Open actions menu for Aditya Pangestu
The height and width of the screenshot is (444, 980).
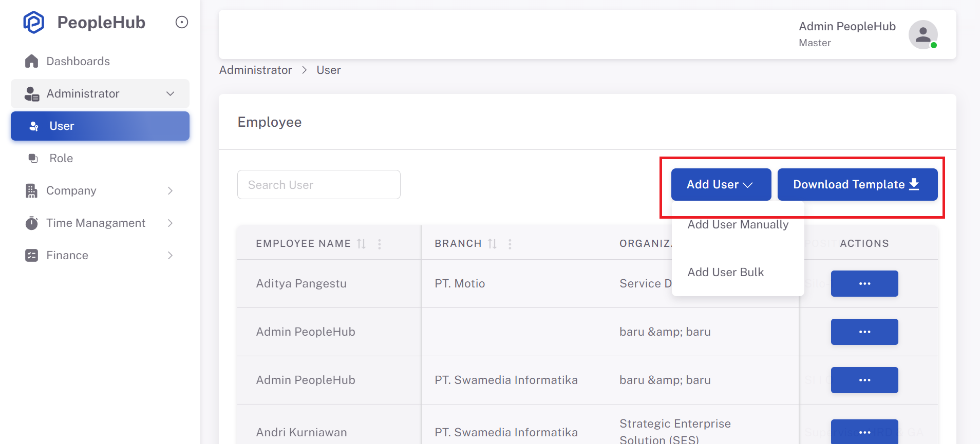point(864,283)
